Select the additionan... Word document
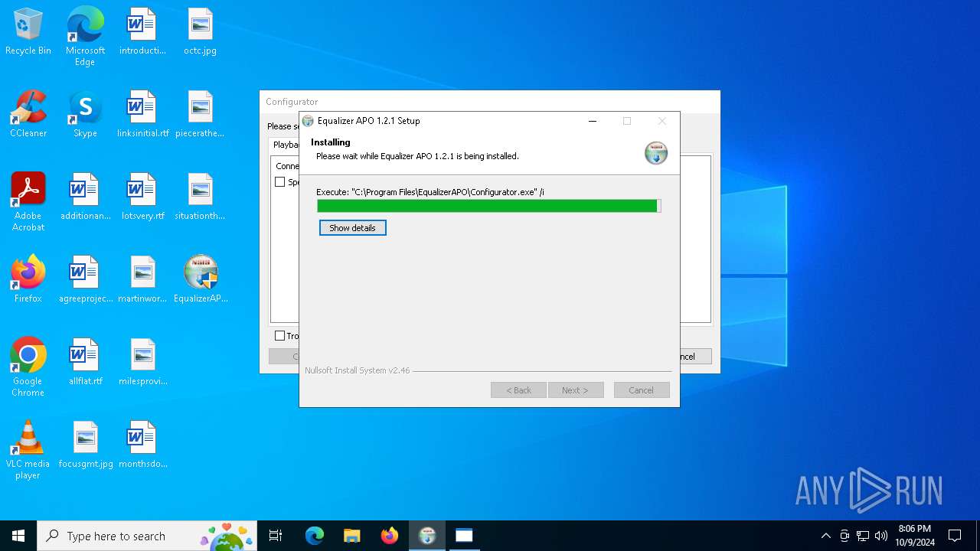980x551 pixels. coord(85,197)
